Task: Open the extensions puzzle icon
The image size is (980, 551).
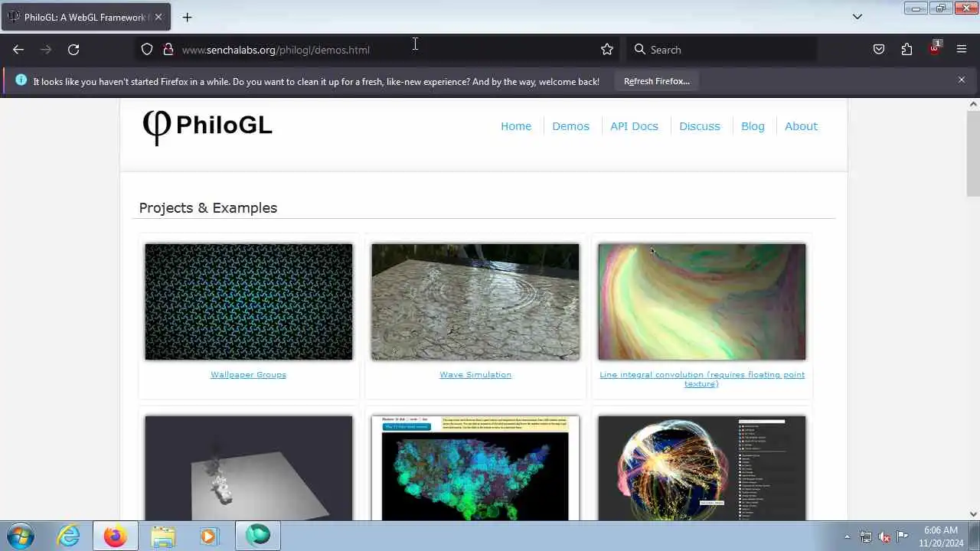Action: coord(906,50)
